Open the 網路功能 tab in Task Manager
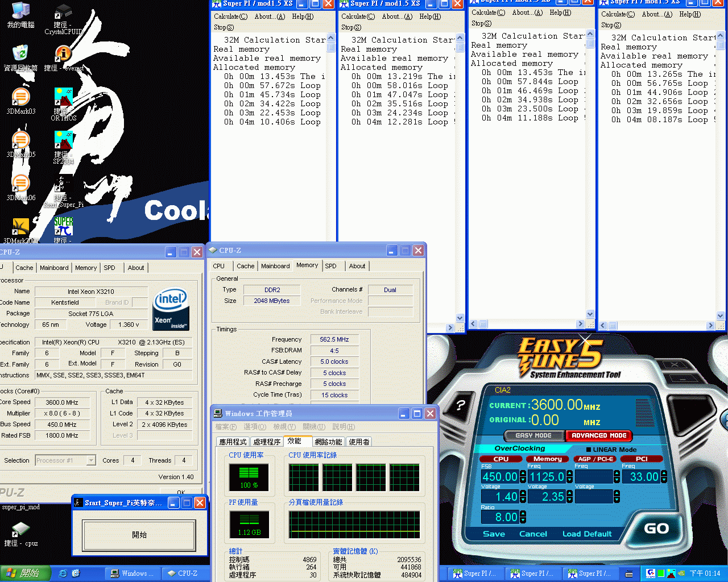 [x=328, y=442]
